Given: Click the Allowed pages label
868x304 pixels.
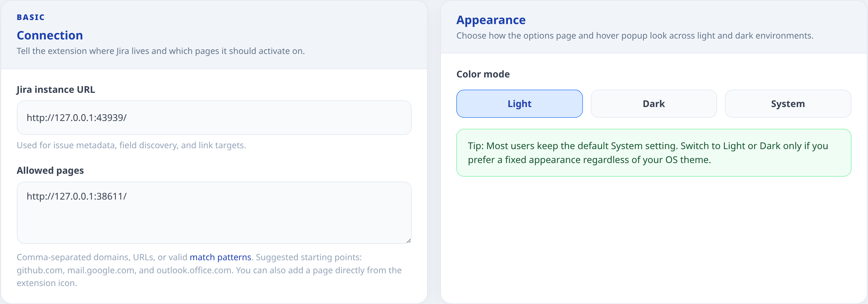Looking at the screenshot, I should click(50, 170).
